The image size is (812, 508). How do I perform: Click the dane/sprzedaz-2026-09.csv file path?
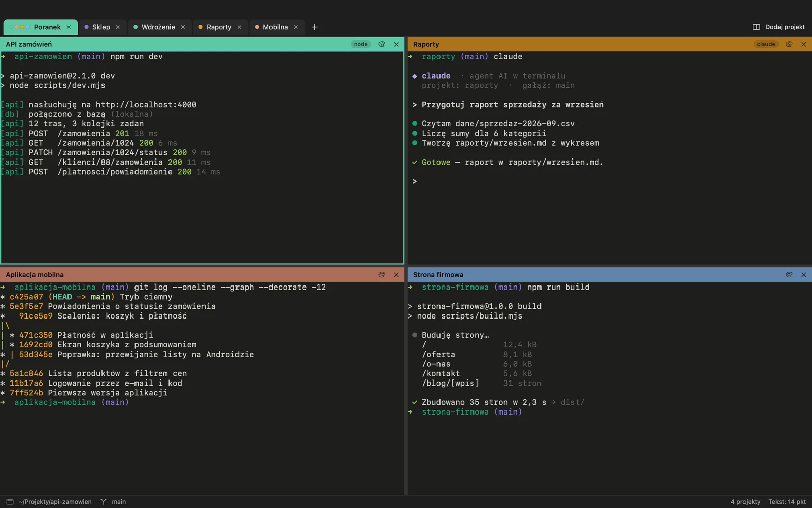(x=515, y=124)
